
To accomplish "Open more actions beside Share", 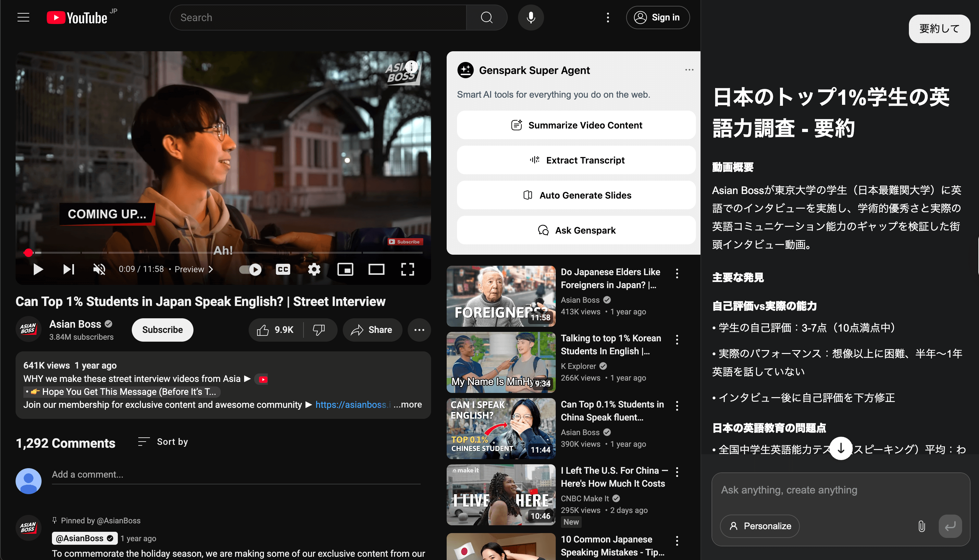I will (x=419, y=330).
